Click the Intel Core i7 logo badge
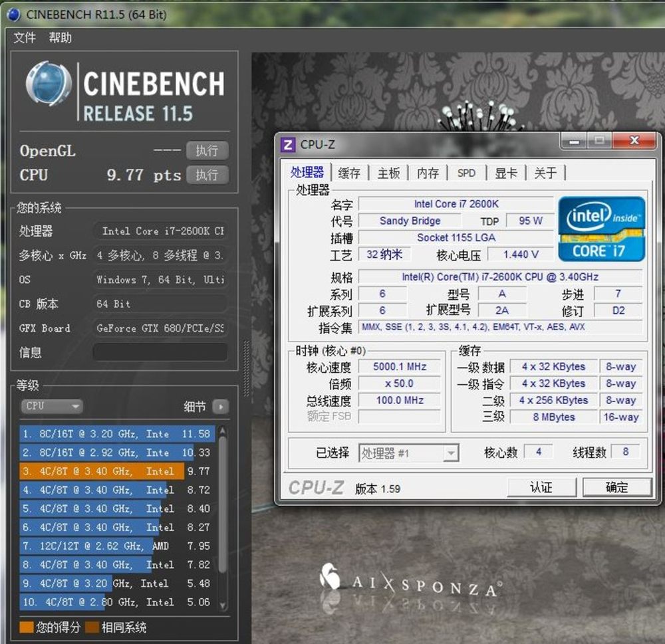 pos(601,229)
